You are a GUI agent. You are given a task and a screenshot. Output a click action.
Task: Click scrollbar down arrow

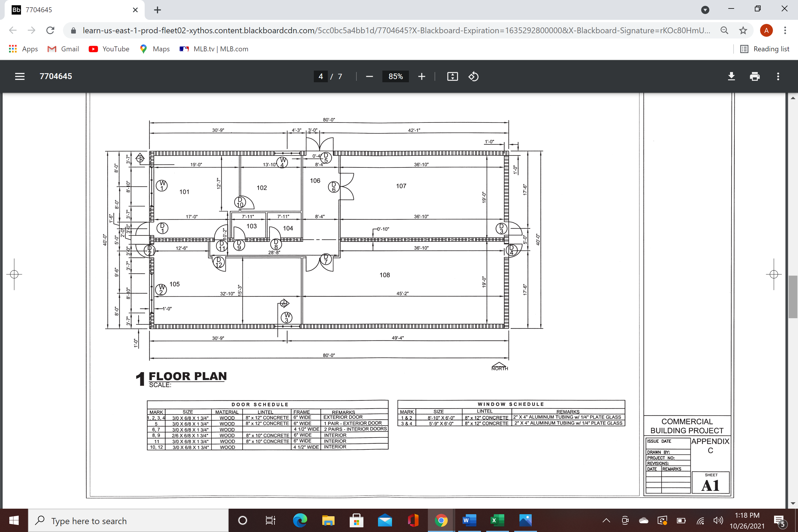coord(793,503)
